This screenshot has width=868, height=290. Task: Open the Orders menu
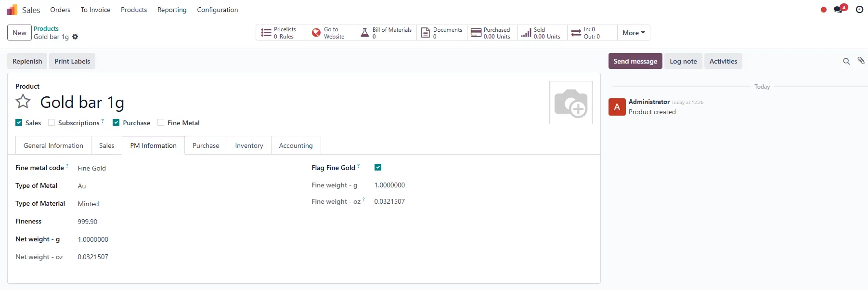pyautogui.click(x=60, y=10)
